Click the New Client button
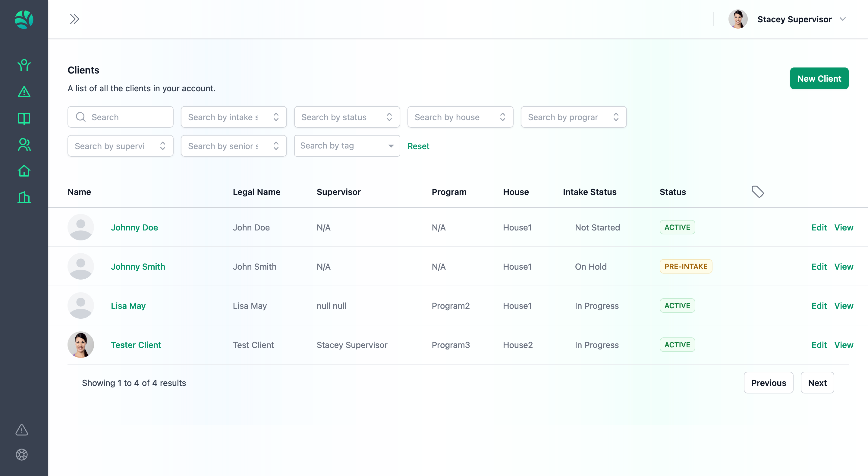This screenshot has width=868, height=476. 819,79
